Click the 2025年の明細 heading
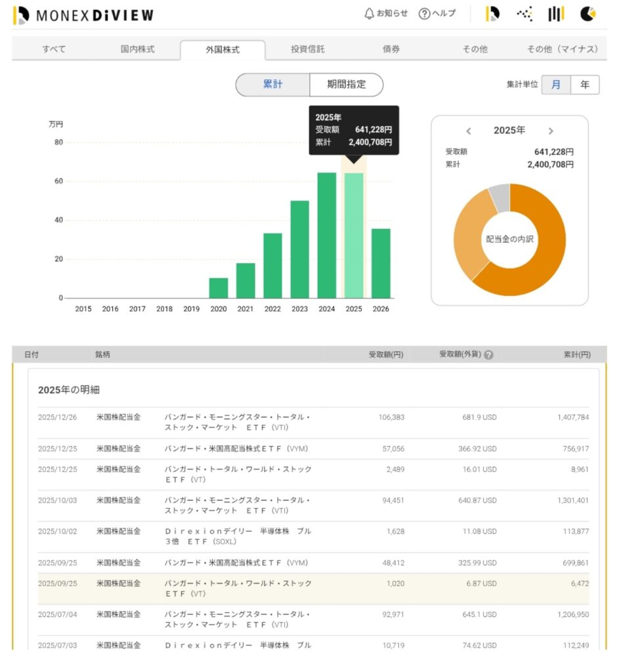 (x=68, y=390)
